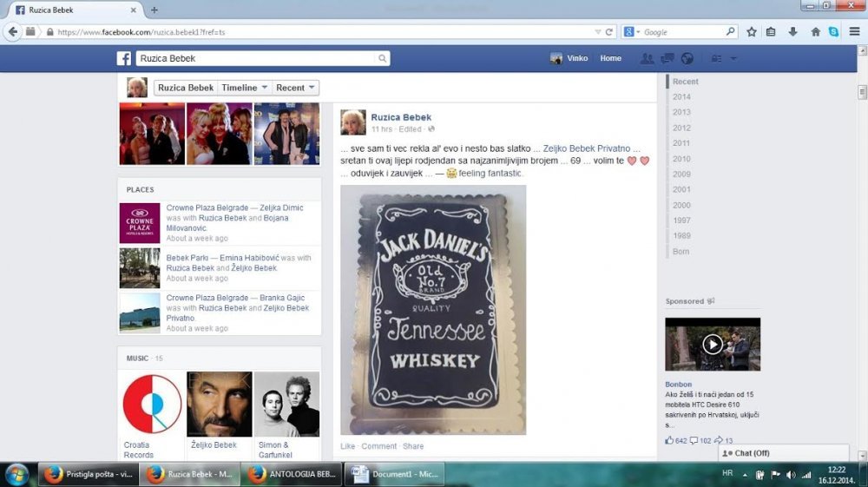The height and width of the screenshot is (487, 868).
Task: Open the Jack Daniel's cake photo
Action: pyautogui.click(x=433, y=310)
